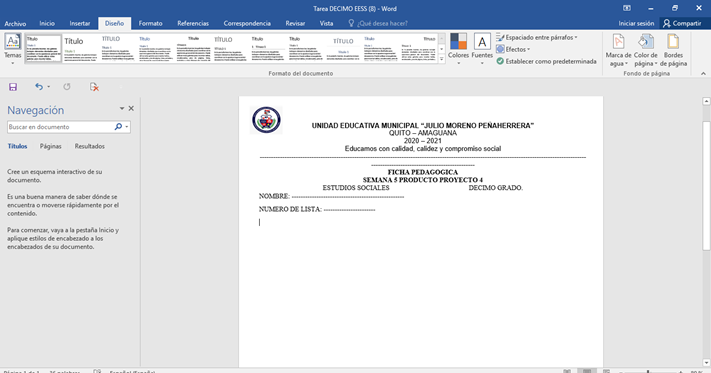Click the ESTUDIOS SOCIALES text
This screenshot has width=711, height=373.
tap(356, 188)
